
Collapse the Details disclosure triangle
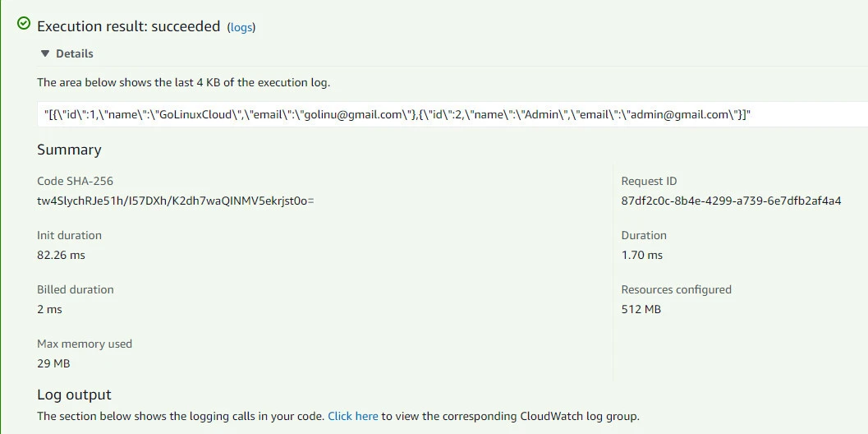tap(45, 53)
